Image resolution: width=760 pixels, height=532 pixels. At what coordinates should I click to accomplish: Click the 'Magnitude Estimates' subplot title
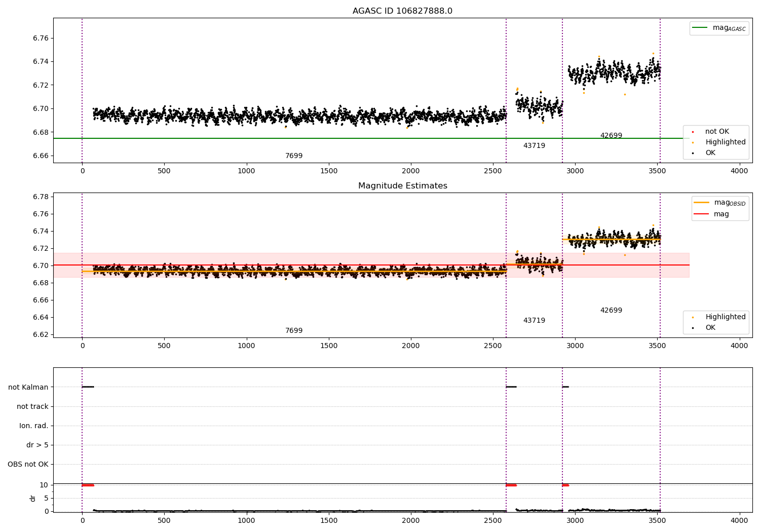tap(402, 186)
